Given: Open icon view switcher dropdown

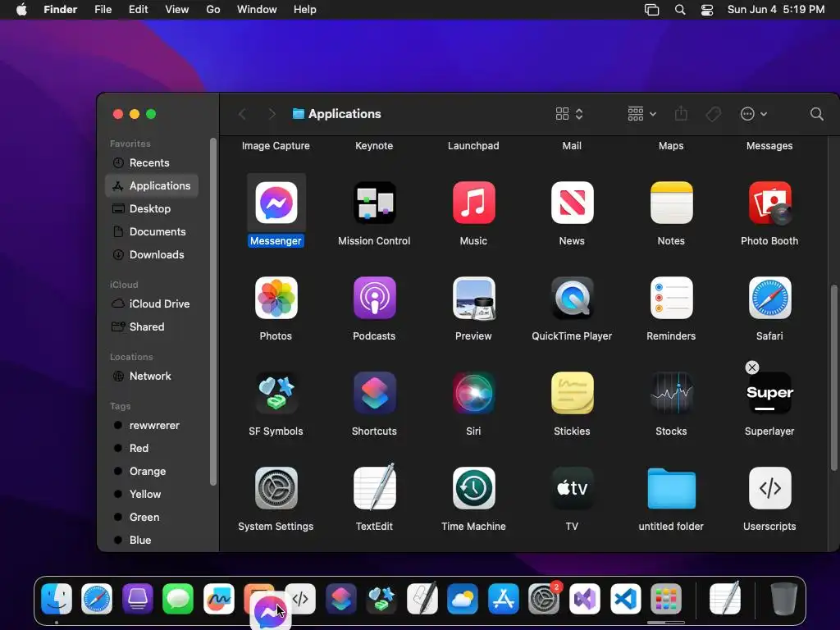Looking at the screenshot, I should [569, 113].
